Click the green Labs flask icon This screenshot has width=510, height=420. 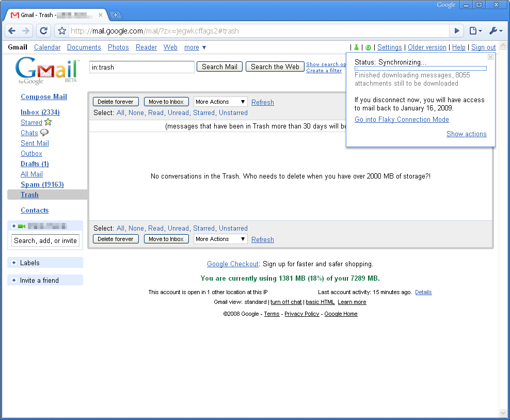point(357,47)
